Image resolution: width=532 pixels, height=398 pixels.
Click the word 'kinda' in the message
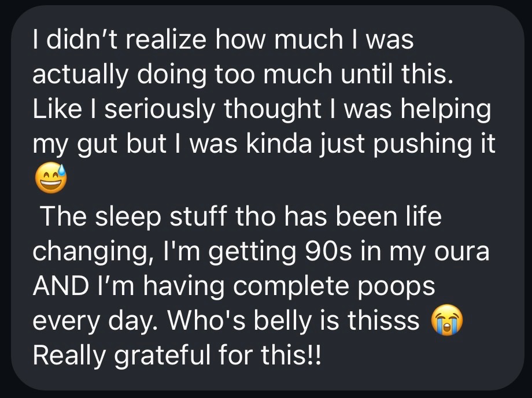279,144
